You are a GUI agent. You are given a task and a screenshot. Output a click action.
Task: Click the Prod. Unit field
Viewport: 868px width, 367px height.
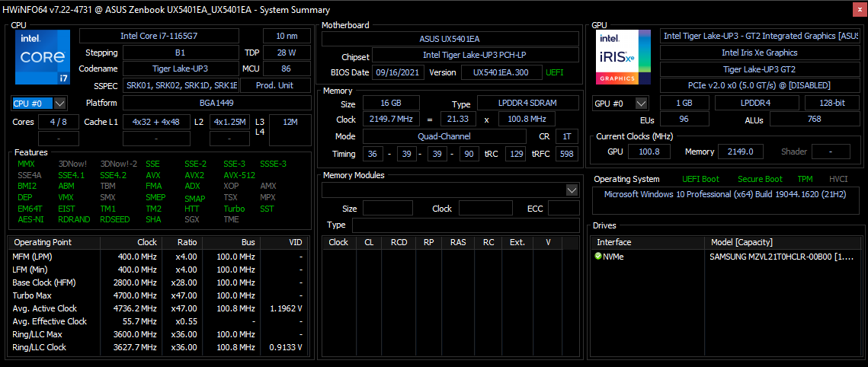click(x=275, y=86)
